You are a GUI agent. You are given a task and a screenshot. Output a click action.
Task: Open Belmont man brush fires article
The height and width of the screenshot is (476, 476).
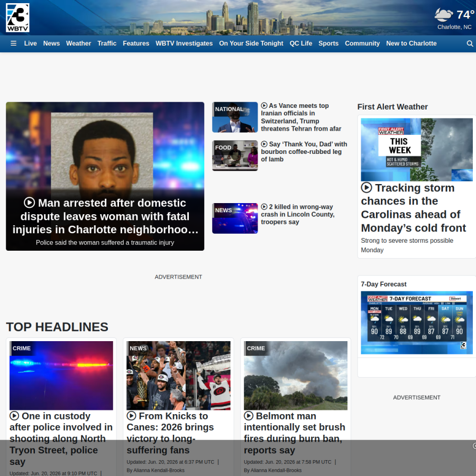point(295,433)
